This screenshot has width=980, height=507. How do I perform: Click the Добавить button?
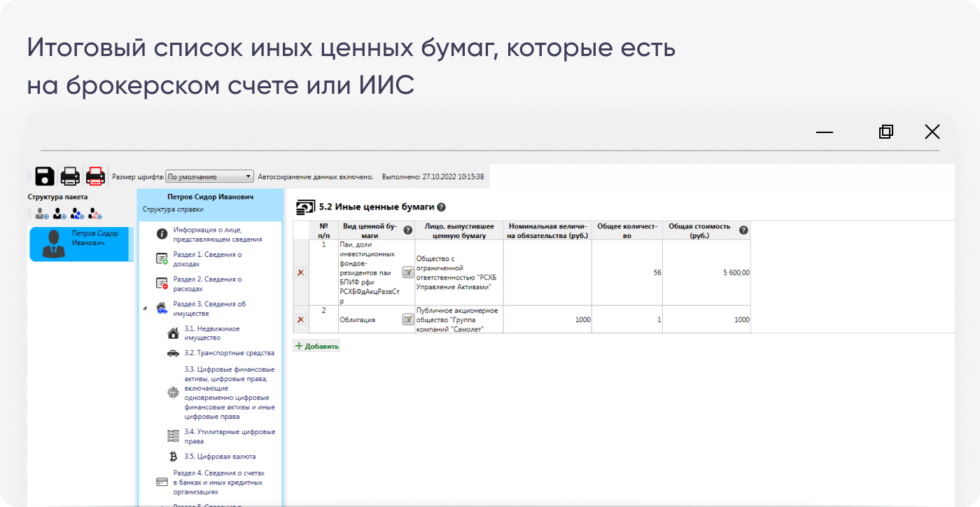[317, 346]
